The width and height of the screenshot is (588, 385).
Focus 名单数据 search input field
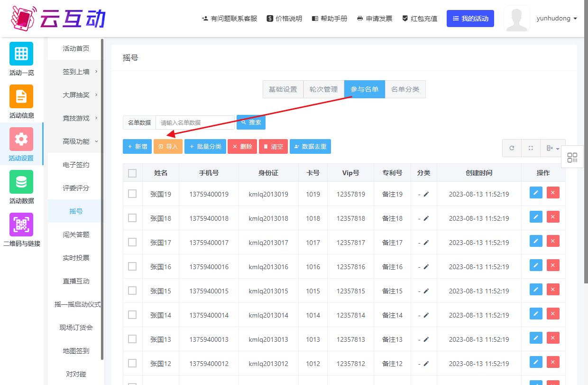tap(195, 122)
